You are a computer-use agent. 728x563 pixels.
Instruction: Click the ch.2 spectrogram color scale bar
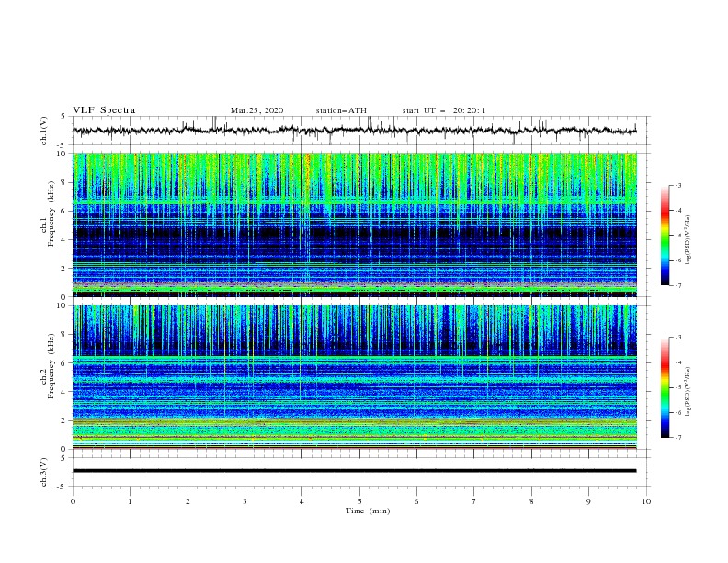click(665, 387)
